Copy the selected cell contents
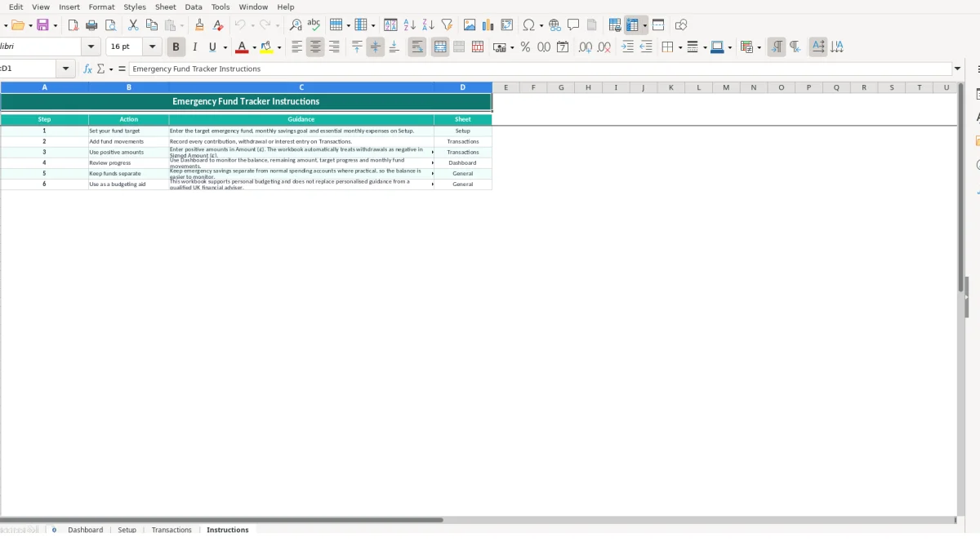Image resolution: width=980 pixels, height=551 pixels. pyautogui.click(x=151, y=25)
